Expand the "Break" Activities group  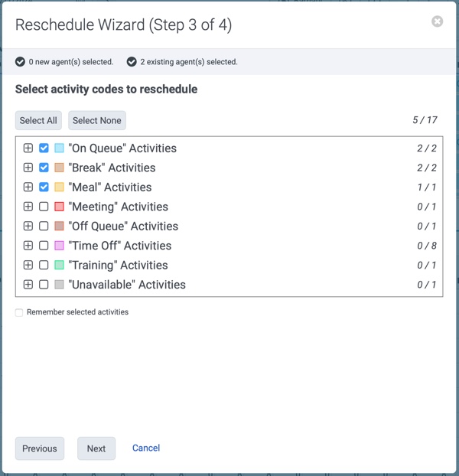pyautogui.click(x=28, y=168)
